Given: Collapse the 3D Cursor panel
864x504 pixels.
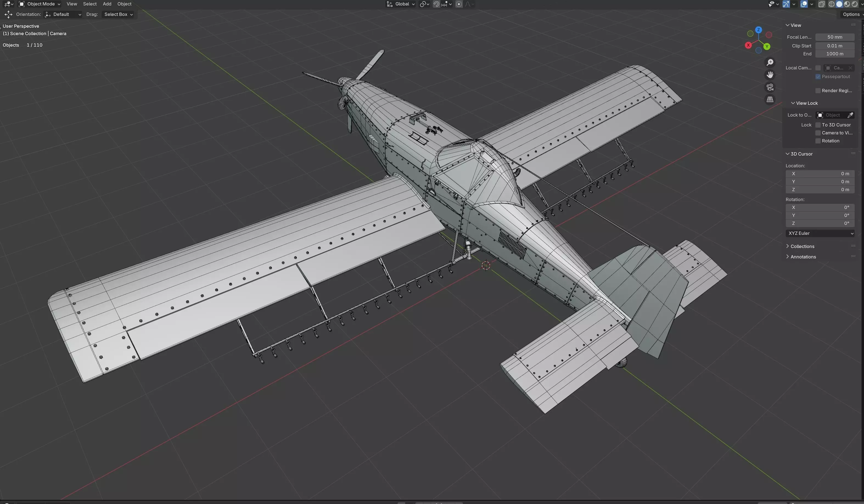Looking at the screenshot, I should 799,154.
